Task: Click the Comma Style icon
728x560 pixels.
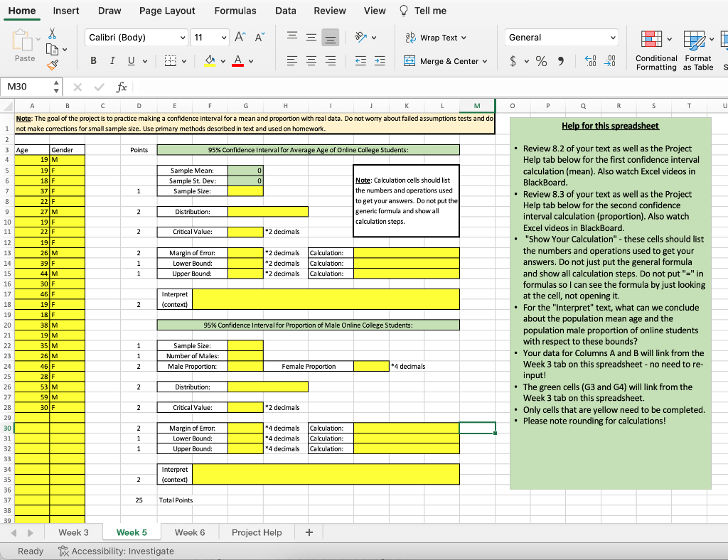Action: pos(561,60)
